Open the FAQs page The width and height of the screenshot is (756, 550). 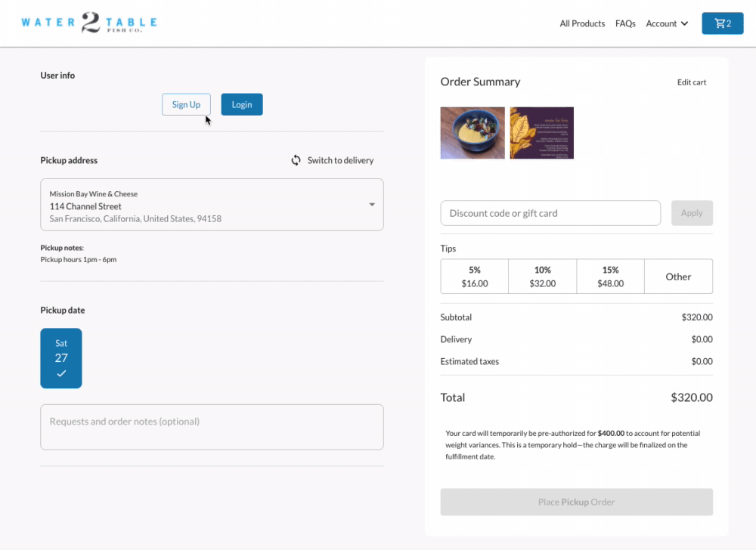click(x=625, y=23)
